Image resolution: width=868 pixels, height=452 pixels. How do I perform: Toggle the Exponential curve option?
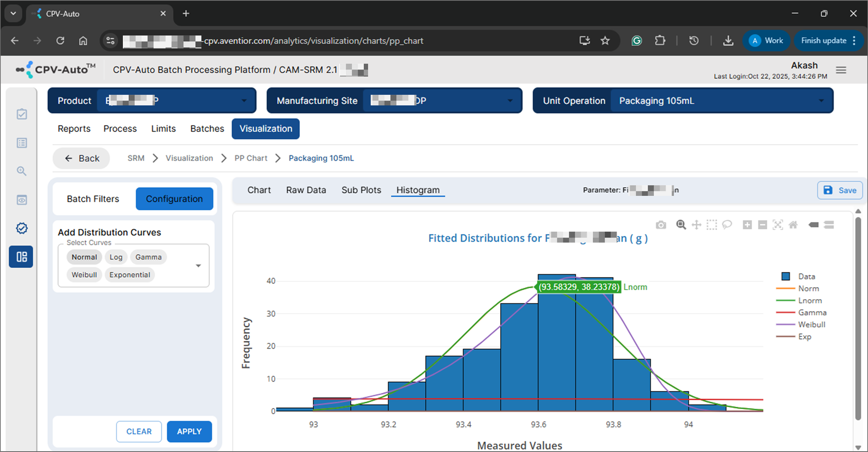point(129,275)
